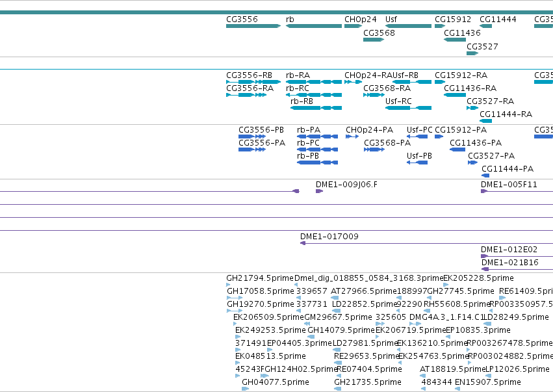Click the GH17058.5prime EST label

(x=261, y=291)
